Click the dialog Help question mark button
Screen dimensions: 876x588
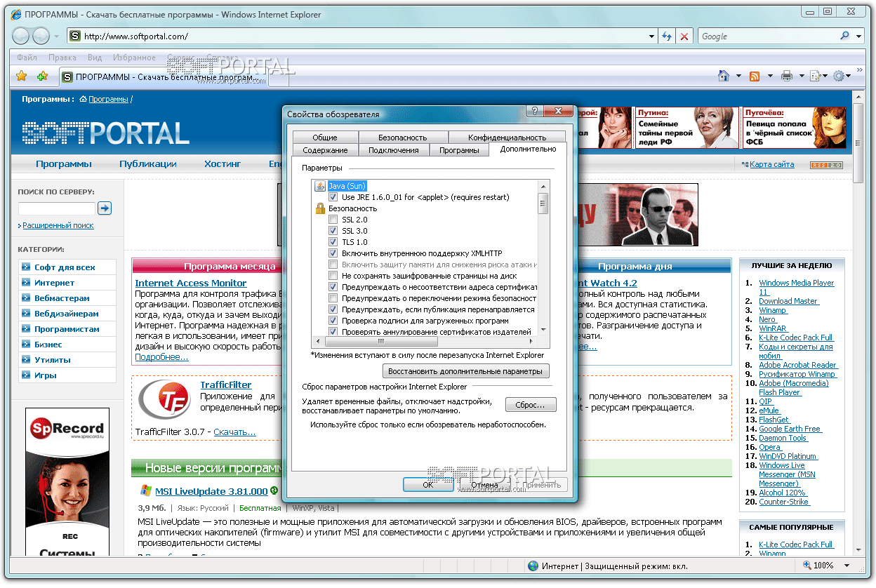tap(534, 112)
